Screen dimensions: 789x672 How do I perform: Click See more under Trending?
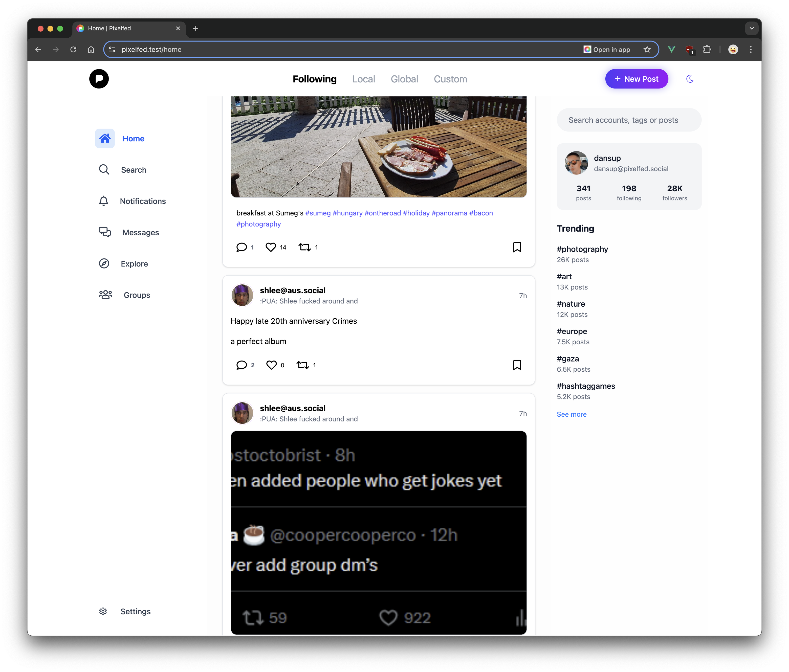coord(571,414)
